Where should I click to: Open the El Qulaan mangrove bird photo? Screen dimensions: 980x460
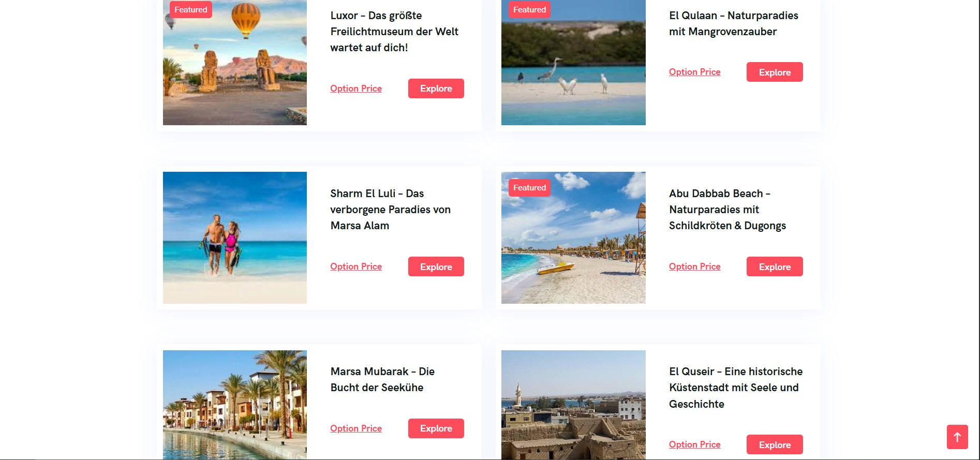point(573,63)
